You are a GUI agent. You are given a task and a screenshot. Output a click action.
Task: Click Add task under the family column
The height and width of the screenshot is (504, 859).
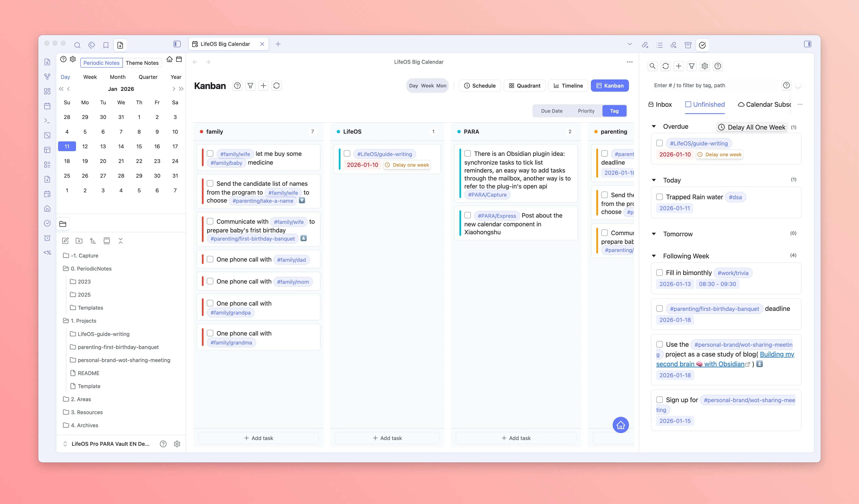[x=258, y=438]
